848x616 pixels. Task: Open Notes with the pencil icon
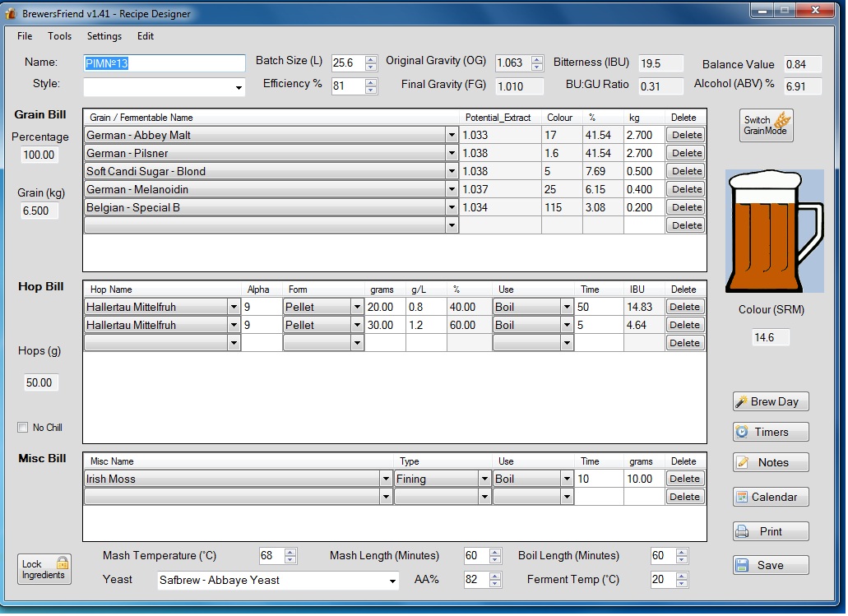pyautogui.click(x=770, y=462)
